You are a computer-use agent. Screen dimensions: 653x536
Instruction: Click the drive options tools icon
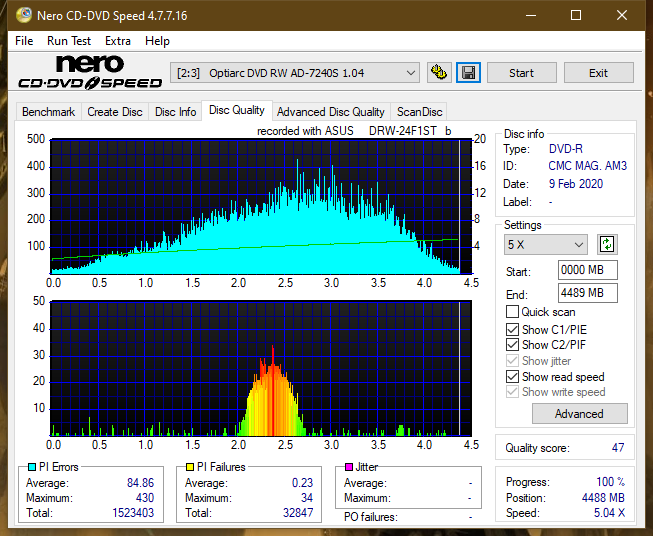click(439, 73)
